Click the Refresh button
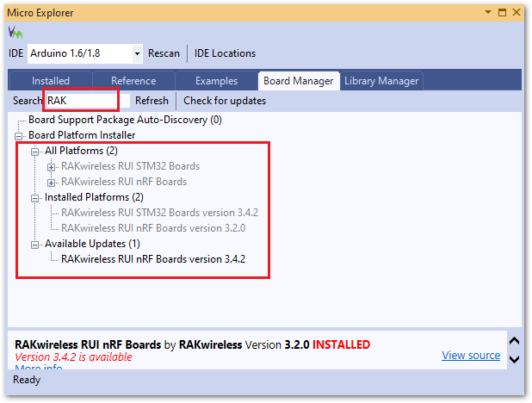 point(152,101)
